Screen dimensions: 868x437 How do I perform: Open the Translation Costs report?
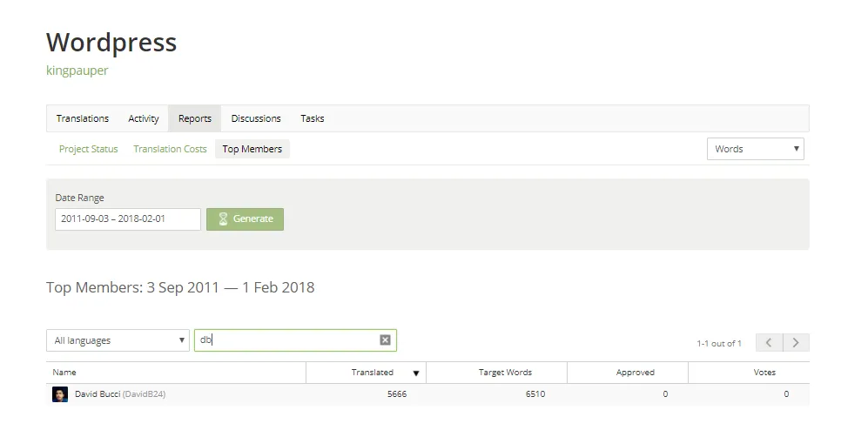point(170,149)
